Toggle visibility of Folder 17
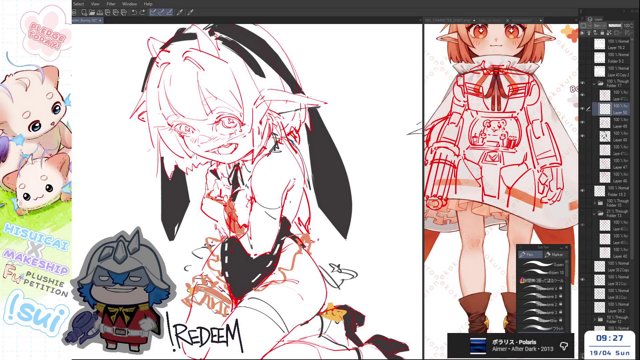Image resolution: width=640 pixels, height=360 pixels. click(582, 83)
